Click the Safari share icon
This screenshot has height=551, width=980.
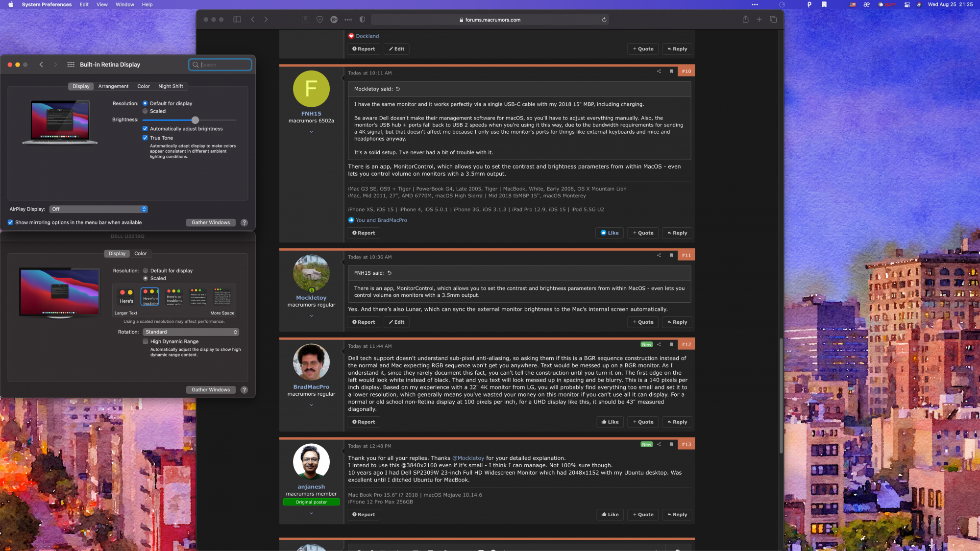[745, 20]
